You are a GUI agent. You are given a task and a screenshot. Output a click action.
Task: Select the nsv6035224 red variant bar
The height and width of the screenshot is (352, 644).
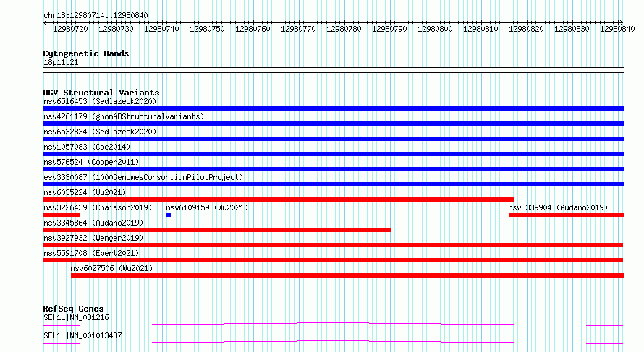coord(278,199)
